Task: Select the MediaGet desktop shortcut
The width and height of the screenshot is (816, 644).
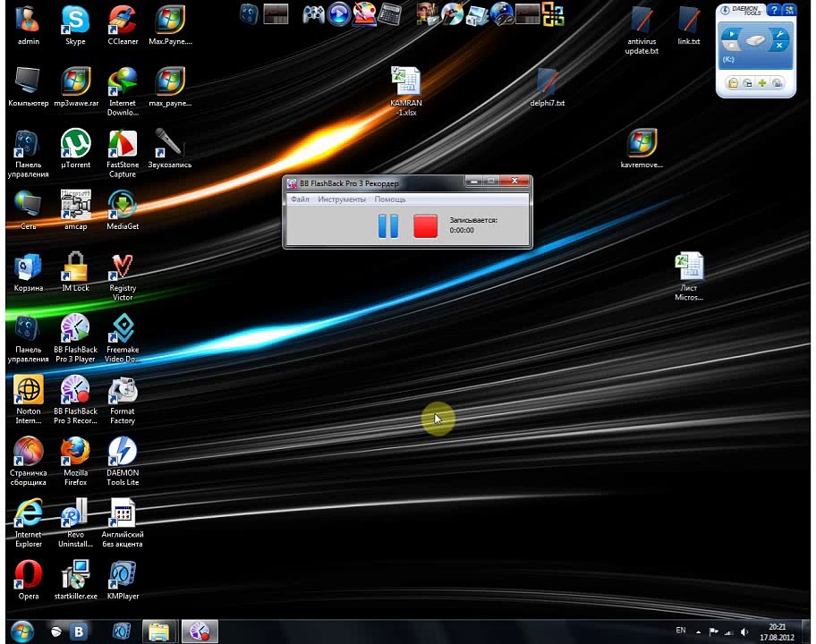Action: tap(123, 211)
